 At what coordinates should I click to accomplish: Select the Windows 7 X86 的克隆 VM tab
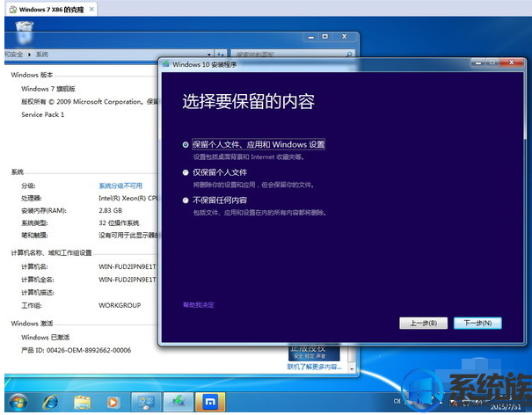point(51,10)
